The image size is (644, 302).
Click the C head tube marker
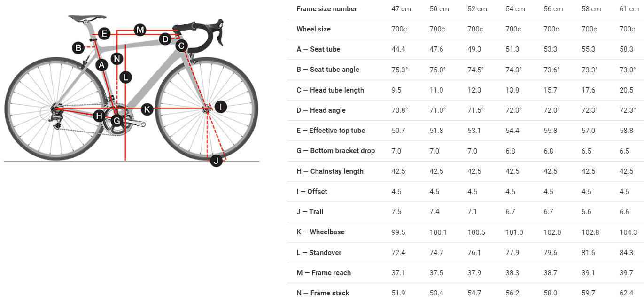[x=181, y=46]
